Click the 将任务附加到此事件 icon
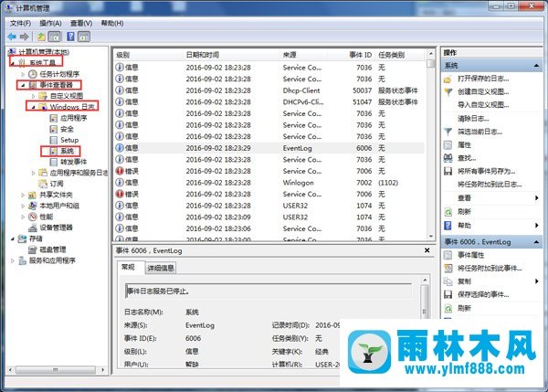548x392 pixels. coord(448,269)
